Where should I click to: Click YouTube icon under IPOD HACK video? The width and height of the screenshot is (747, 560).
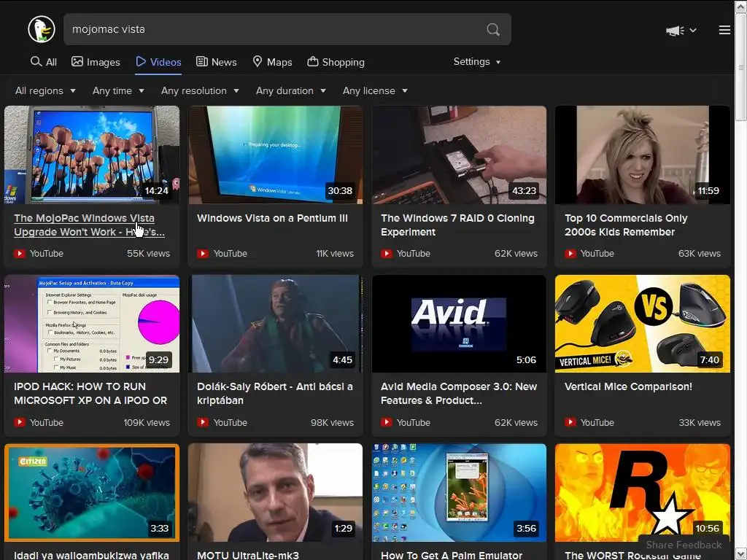click(x=20, y=422)
